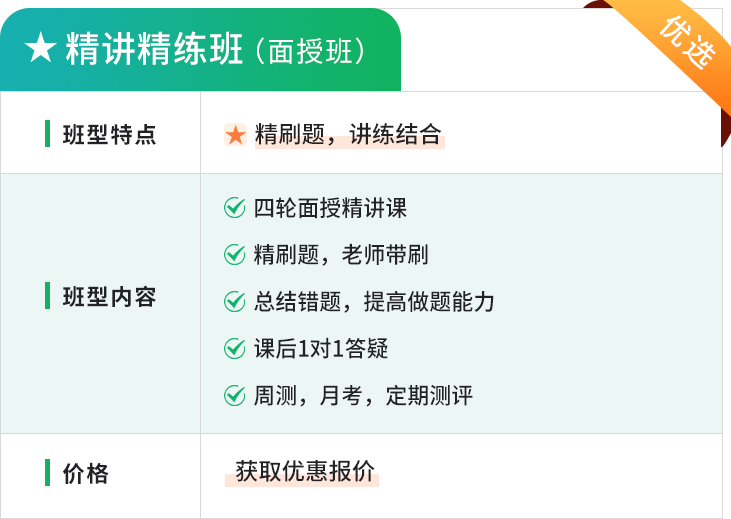Click the orange star beside 精刷题，讲练结合
731x519 pixels.
point(235,135)
